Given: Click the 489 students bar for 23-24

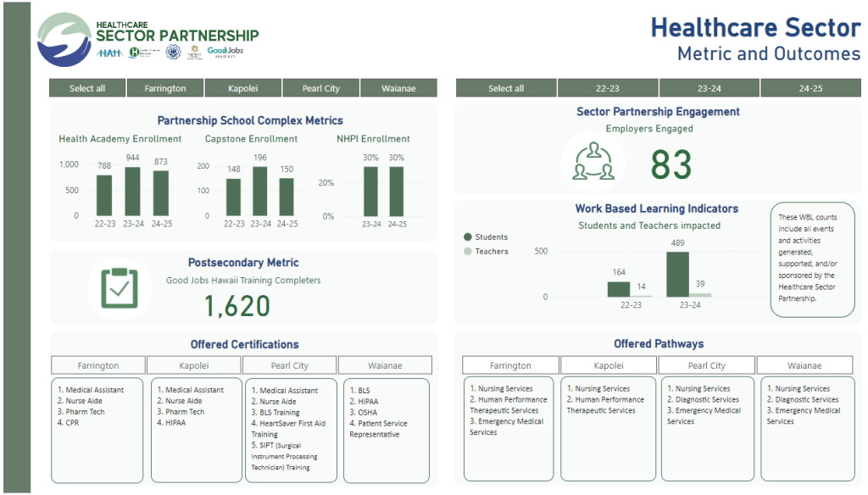Looking at the screenshot, I should click(677, 275).
